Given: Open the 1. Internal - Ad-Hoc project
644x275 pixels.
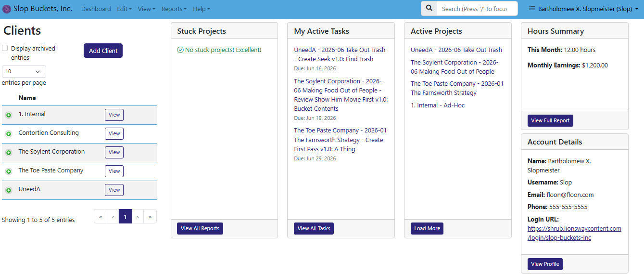Looking at the screenshot, I should [438, 105].
